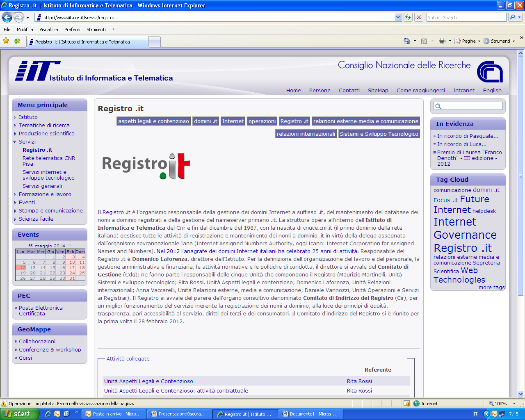Open a new blank tab
The image size is (525, 420).
pos(154,42)
